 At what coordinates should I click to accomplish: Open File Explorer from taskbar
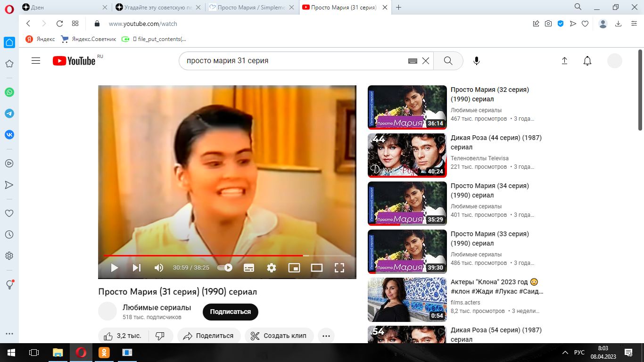pyautogui.click(x=58, y=352)
